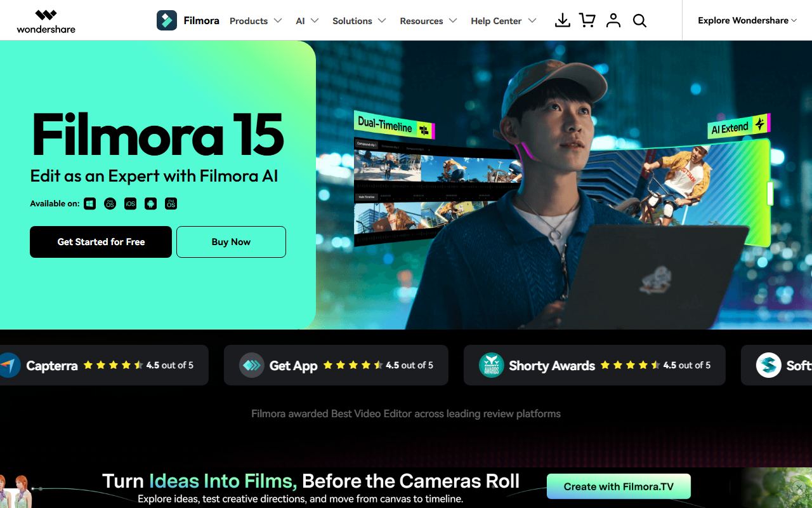Click 'Filmora awarded Best Video Editor' text
This screenshot has height=508, width=812.
(x=406, y=414)
